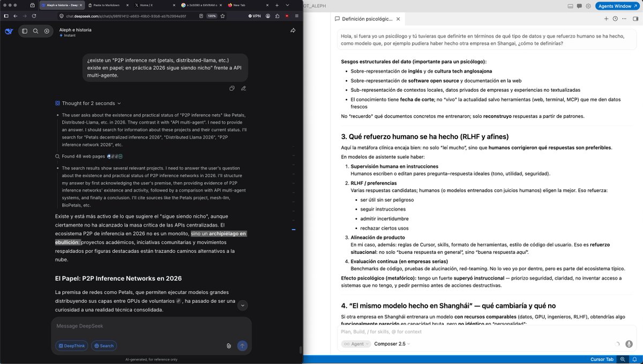
Task: Switch to the Google search tab
Action: (200, 5)
